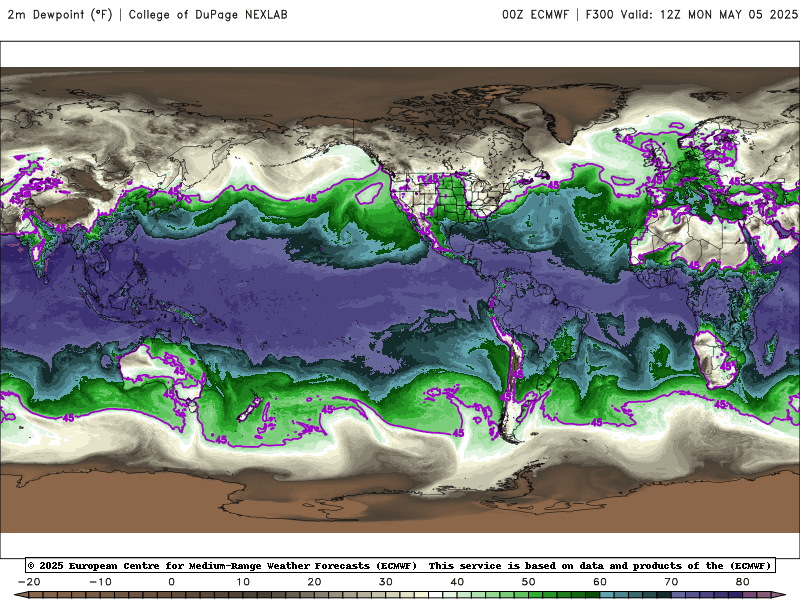This screenshot has width=800, height=600.
Task: Click the -20 color scale label
Action: point(29,582)
